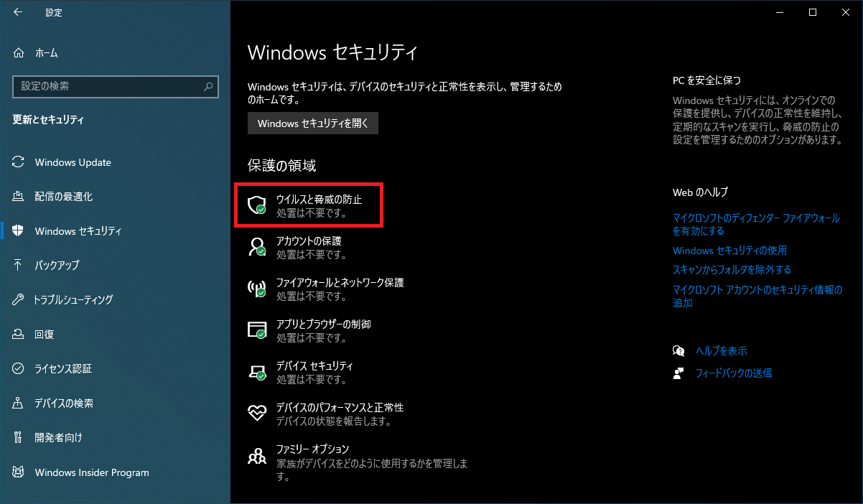Close the Settings window
This screenshot has height=504, width=863.
(846, 12)
